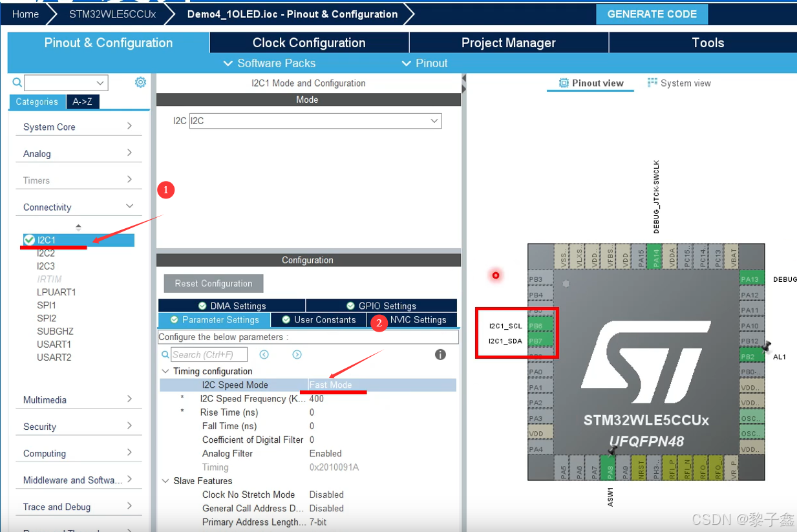
Task: Select green pin PA14 on chip
Action: [x=655, y=257]
